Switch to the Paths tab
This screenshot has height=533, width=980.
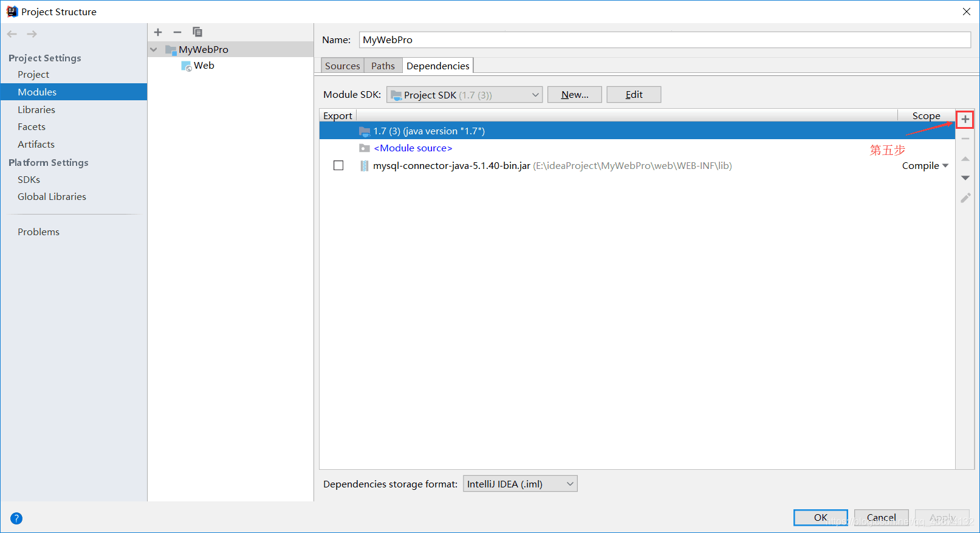pyautogui.click(x=383, y=66)
